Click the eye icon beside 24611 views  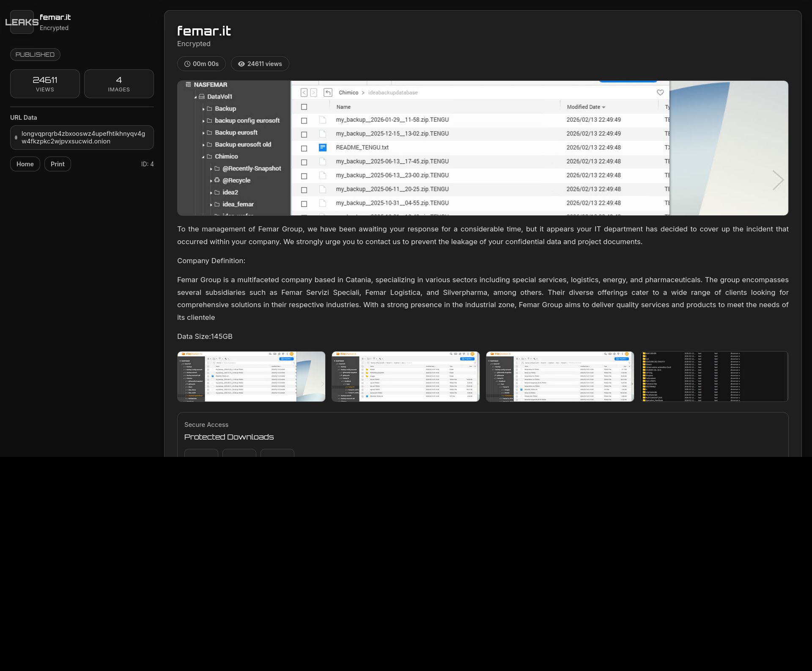coord(241,64)
